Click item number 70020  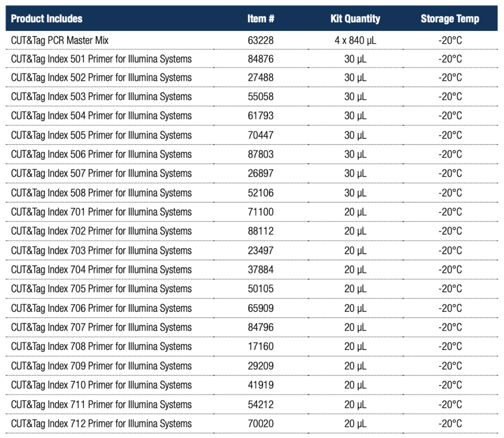point(261,424)
